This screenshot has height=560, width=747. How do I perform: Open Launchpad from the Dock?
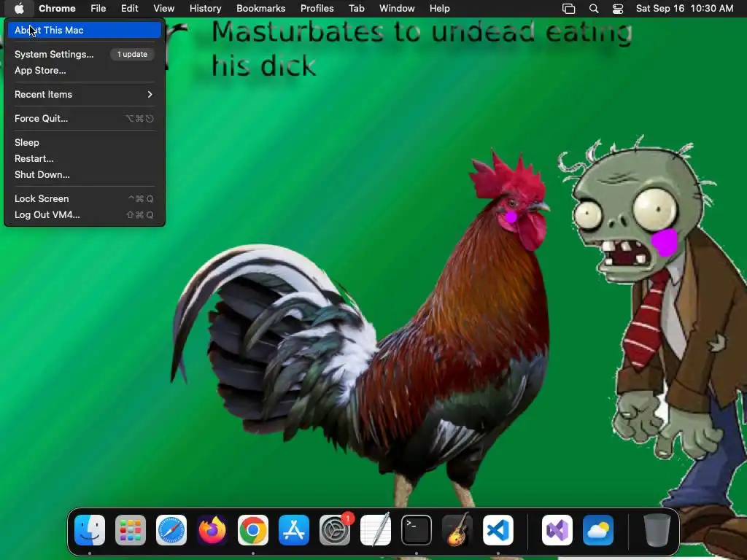coord(131,530)
